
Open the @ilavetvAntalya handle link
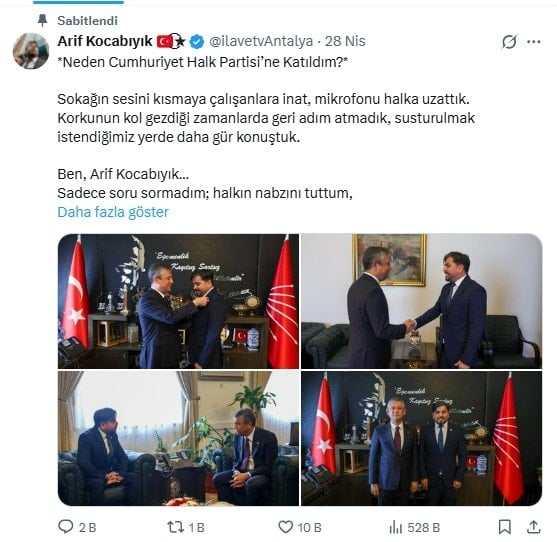[x=261, y=41]
